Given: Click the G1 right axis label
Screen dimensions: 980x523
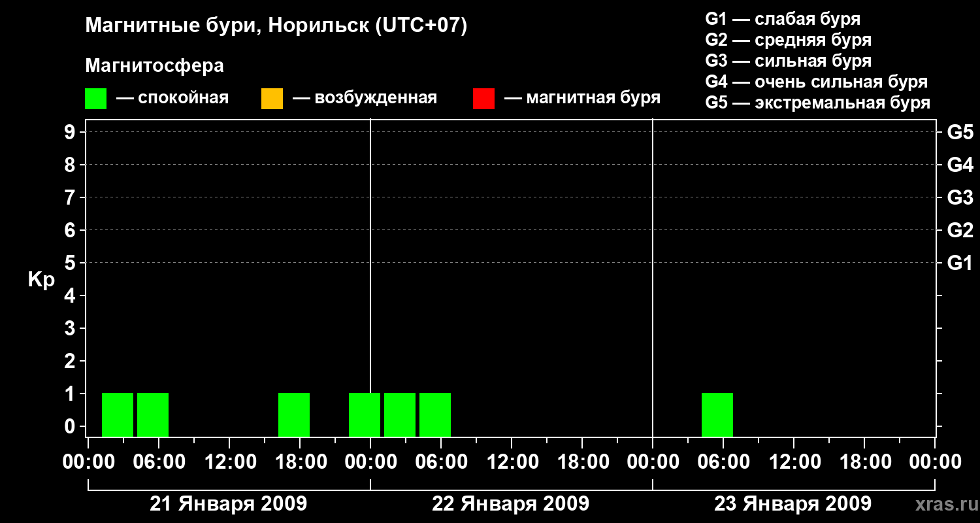Looking at the screenshot, I should click(x=960, y=263).
